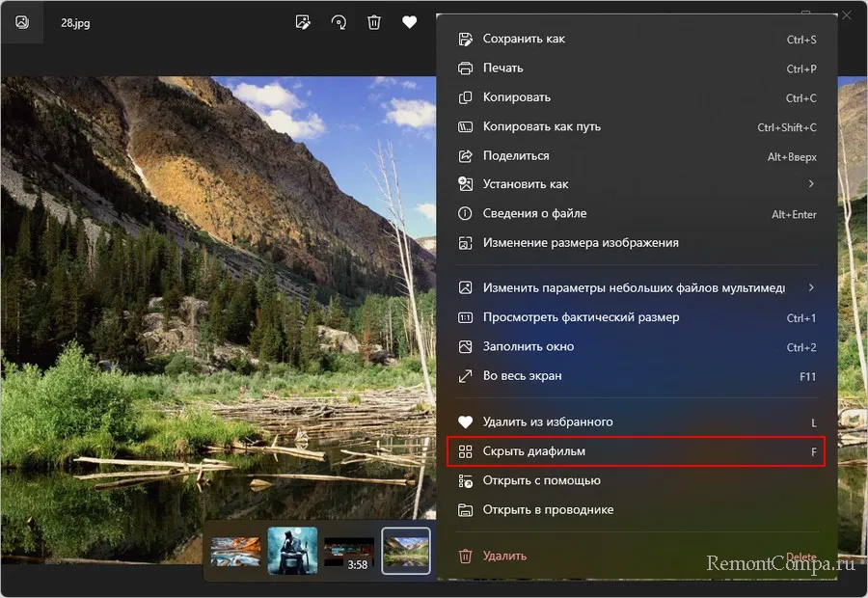
Task: Select 'Скрыть диафильм' menu entry
Action: pos(637,451)
